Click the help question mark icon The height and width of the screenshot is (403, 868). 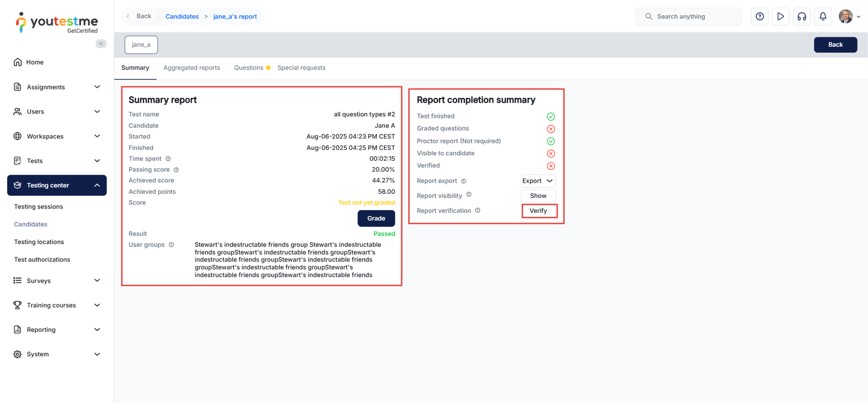click(759, 16)
